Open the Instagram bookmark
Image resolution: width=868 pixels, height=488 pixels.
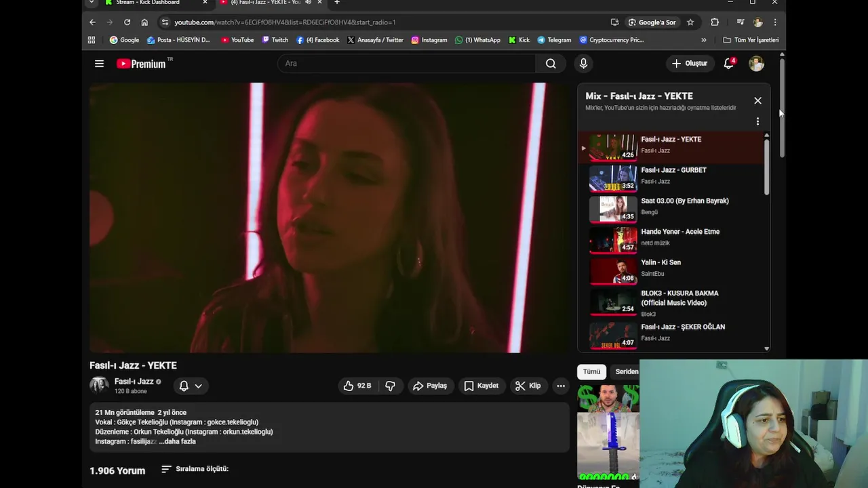click(x=429, y=40)
